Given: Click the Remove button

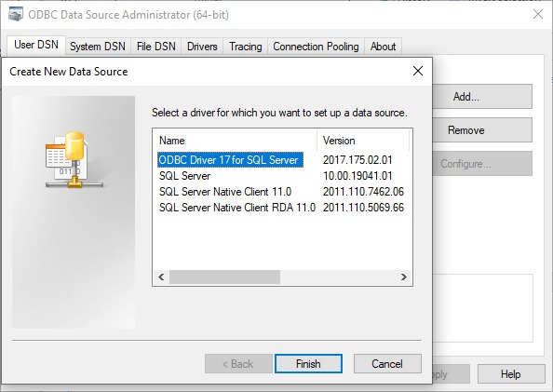Looking at the screenshot, I should pos(482,130).
